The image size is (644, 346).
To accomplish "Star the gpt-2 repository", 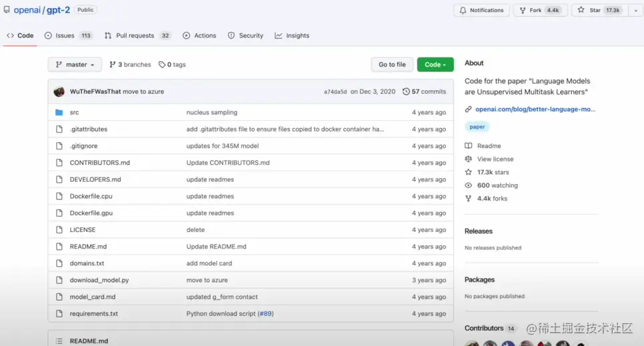I will coord(600,10).
